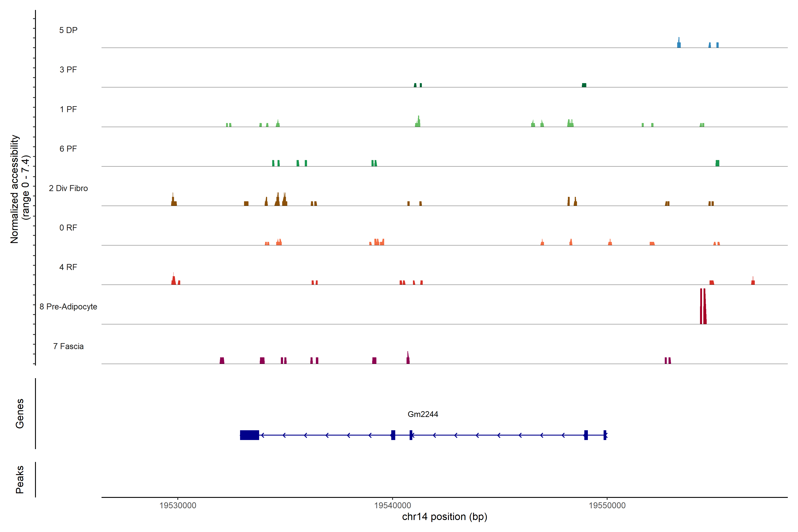The image size is (798, 532).
Task: Click the large leftmost Gm2244 exon block
Action: 249,435
